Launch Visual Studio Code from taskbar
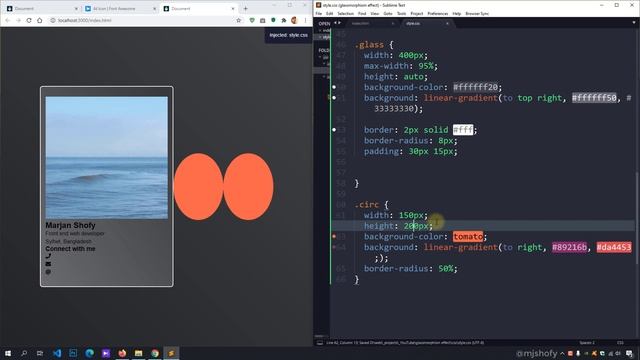Screen dimensions: 640x360 pos(57,353)
